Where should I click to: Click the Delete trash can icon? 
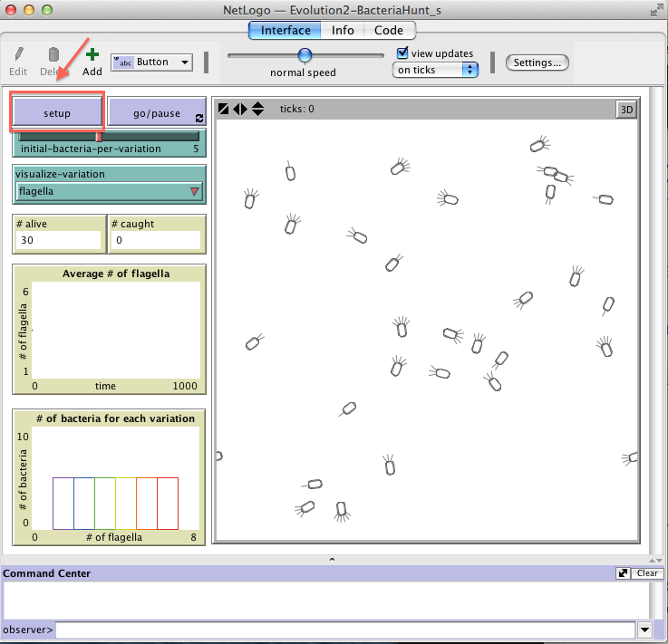coord(53,55)
